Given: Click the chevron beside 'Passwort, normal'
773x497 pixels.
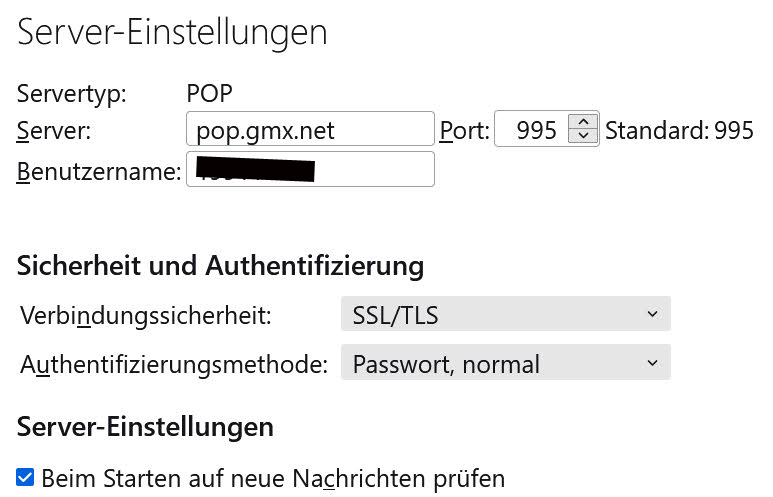Looking at the screenshot, I should [652, 363].
